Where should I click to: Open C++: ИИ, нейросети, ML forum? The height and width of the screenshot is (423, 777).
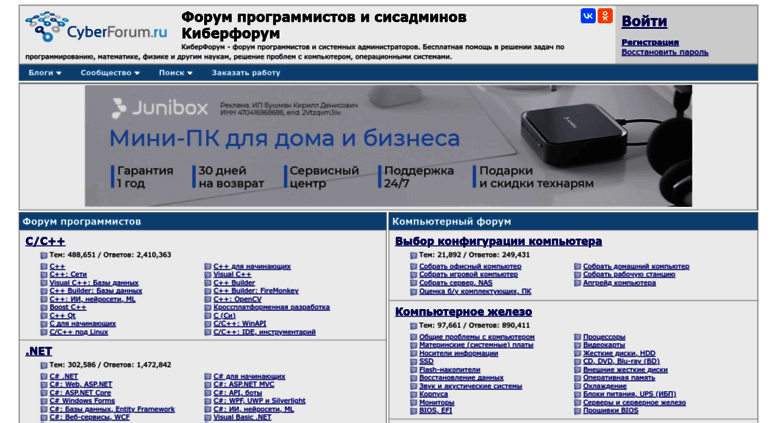(92, 299)
